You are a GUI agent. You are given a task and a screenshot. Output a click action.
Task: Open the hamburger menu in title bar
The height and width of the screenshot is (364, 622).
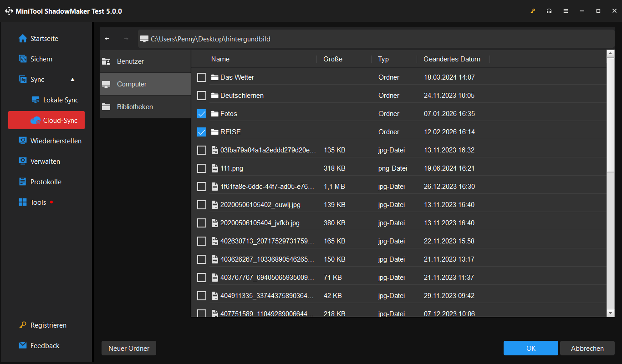click(x=566, y=11)
